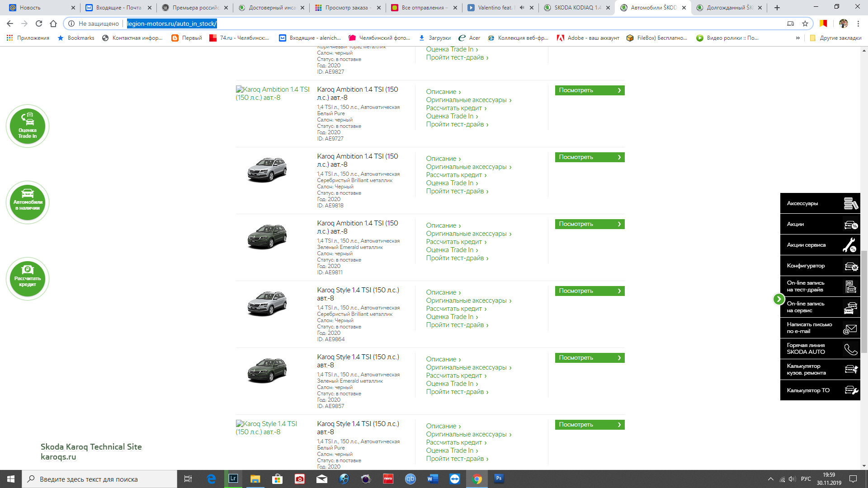The width and height of the screenshot is (868, 488).
Task: Open Photoshop from the Windows taskbar
Action: point(499,479)
